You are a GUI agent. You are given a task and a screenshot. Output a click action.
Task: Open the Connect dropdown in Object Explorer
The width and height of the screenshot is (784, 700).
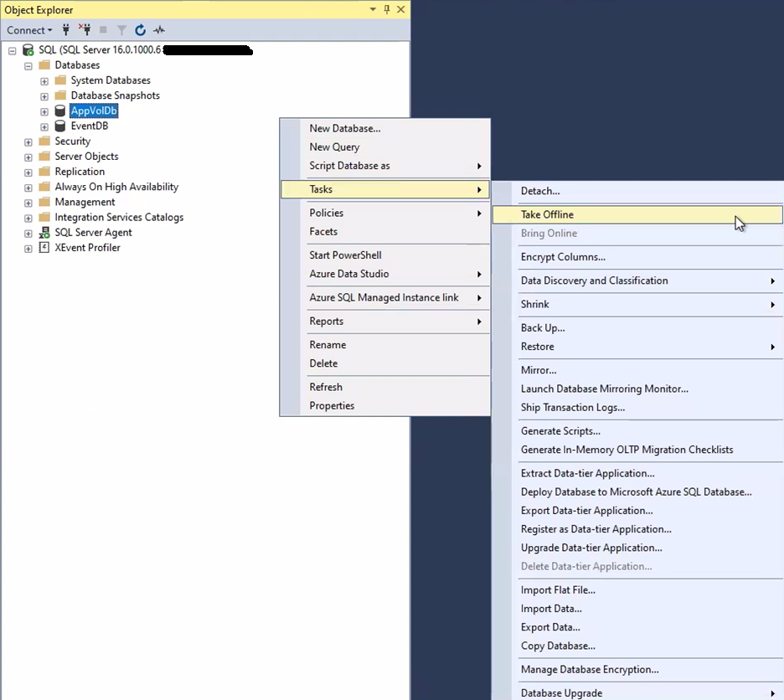tap(29, 30)
